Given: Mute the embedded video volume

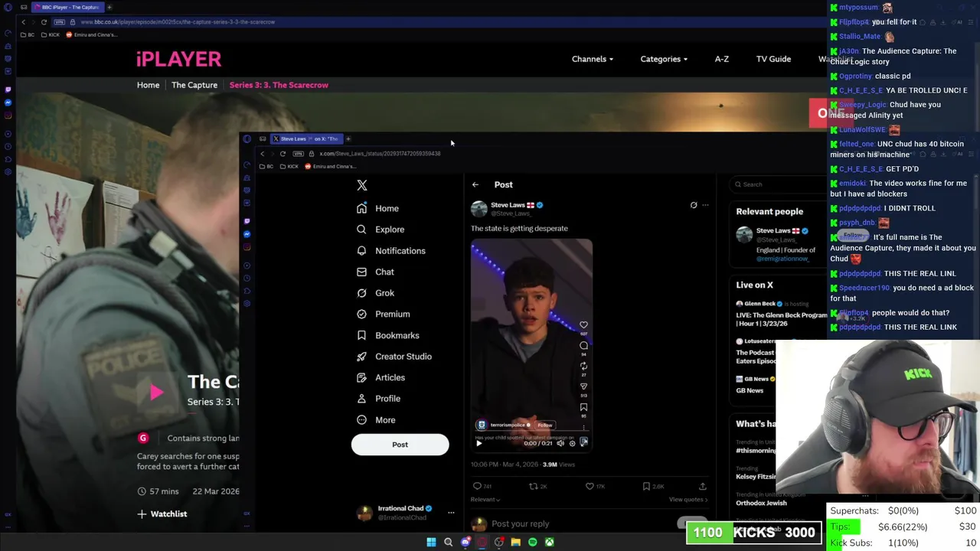Looking at the screenshot, I should point(560,443).
